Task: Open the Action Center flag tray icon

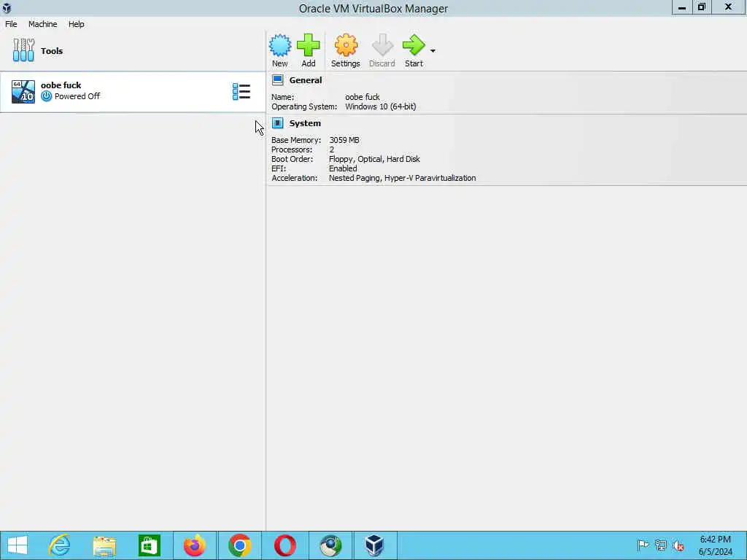Action: coord(643,545)
